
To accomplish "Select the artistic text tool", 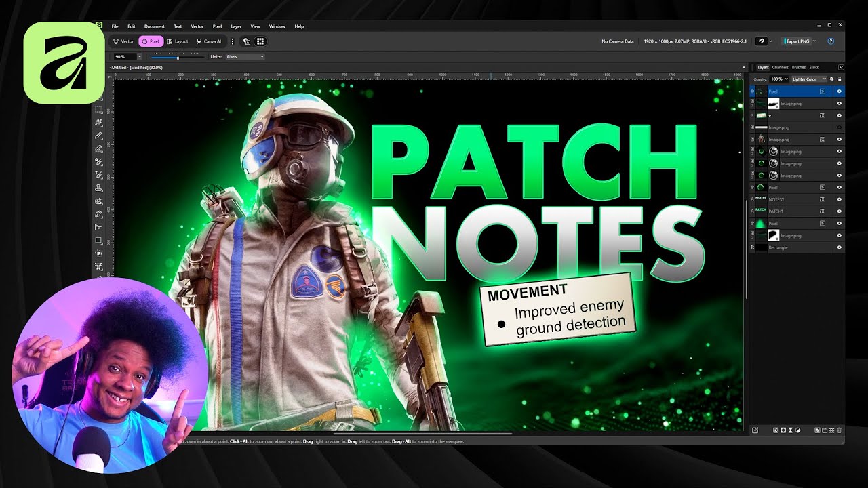I will [x=98, y=266].
